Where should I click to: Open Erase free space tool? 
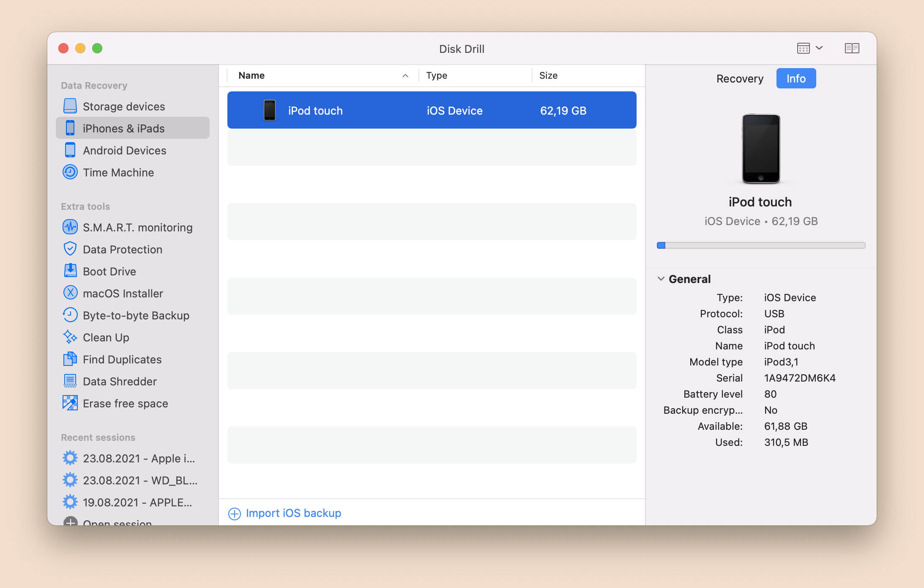[x=133, y=403]
